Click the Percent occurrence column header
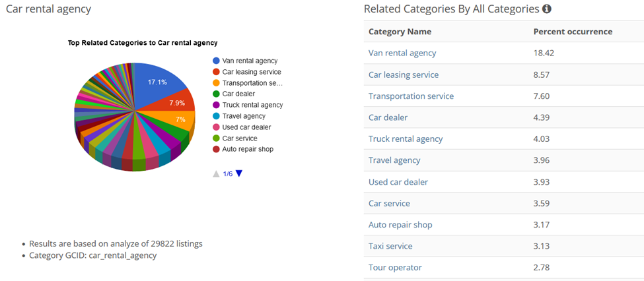The height and width of the screenshot is (281, 644). (573, 32)
